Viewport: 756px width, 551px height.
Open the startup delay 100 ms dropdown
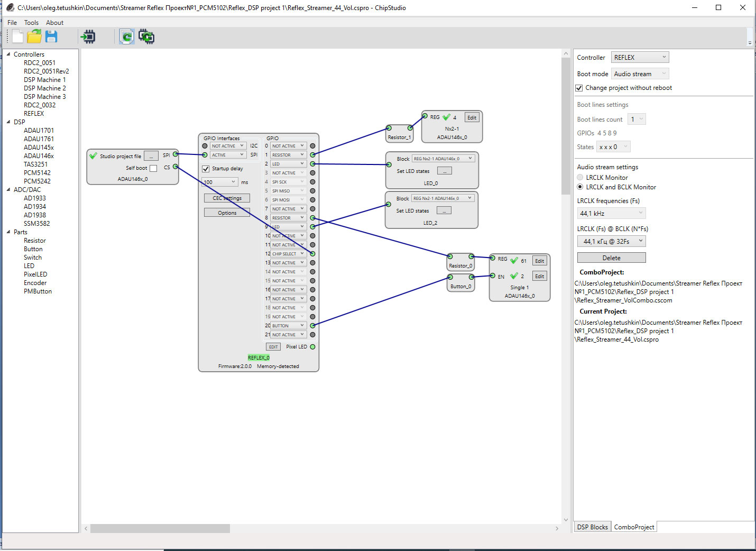point(220,182)
